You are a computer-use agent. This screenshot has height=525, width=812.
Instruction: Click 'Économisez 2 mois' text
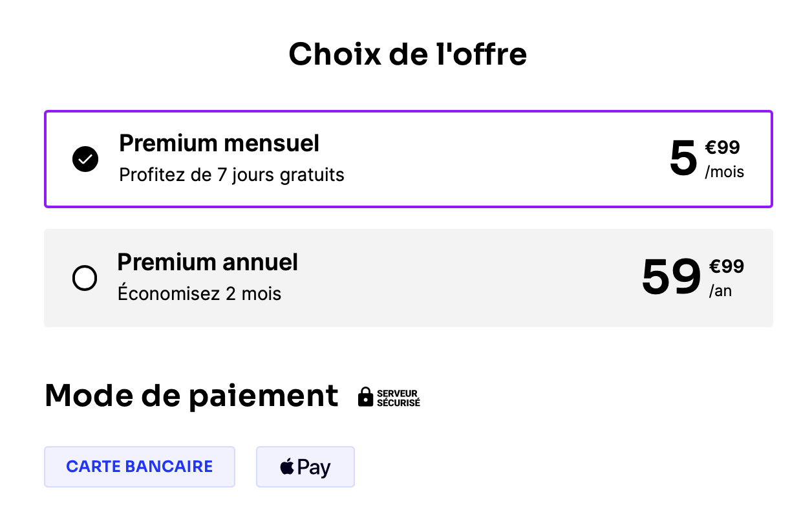coord(199,294)
